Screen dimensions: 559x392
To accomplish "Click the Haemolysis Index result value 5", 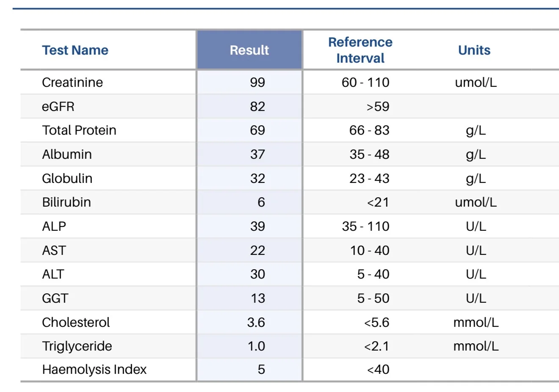I will 261,369.
